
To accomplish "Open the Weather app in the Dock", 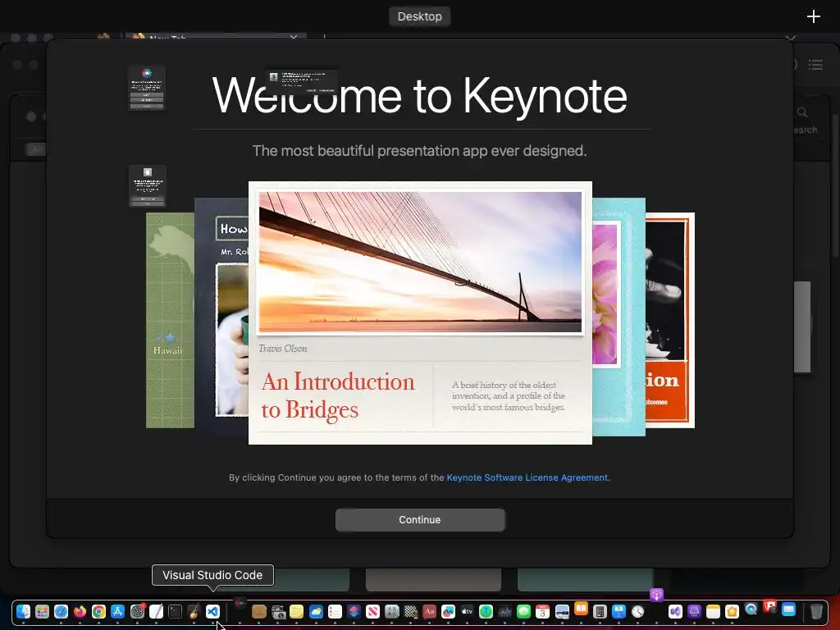I will coord(316,611).
